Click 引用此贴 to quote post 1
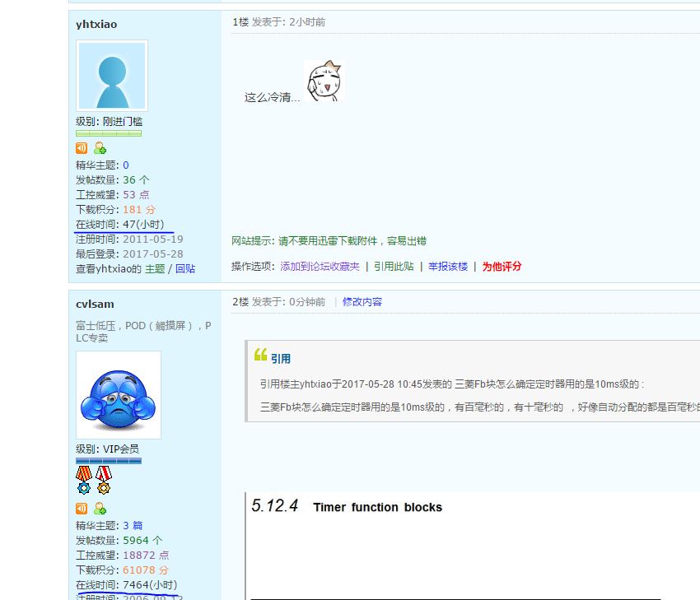 pos(394,267)
